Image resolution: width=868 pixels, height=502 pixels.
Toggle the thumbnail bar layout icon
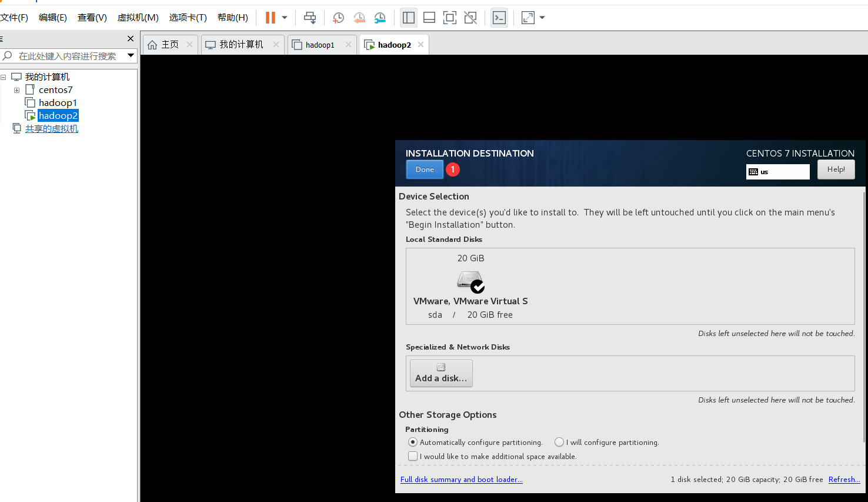click(429, 18)
